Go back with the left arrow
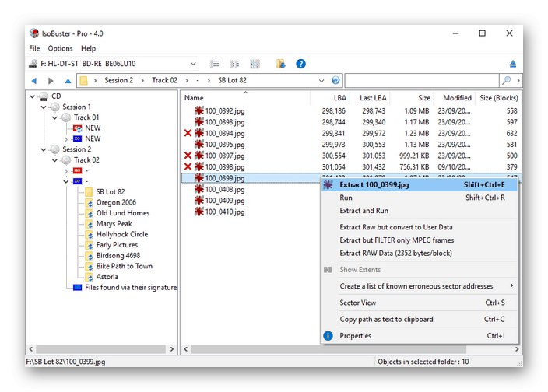 [34, 81]
